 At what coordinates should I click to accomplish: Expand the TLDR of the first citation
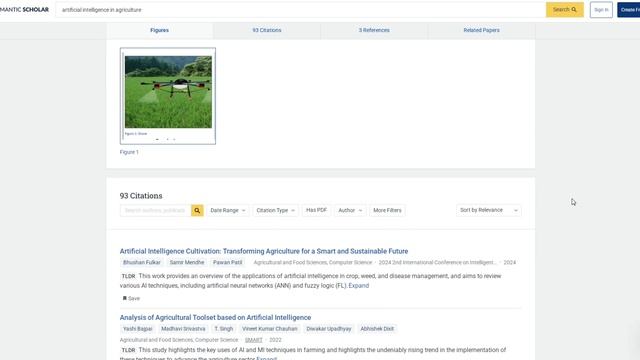358,286
